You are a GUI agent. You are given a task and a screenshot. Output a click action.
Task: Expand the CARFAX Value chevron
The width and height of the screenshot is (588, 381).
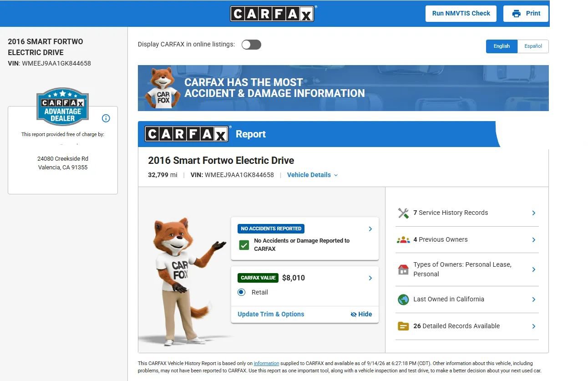tap(370, 278)
